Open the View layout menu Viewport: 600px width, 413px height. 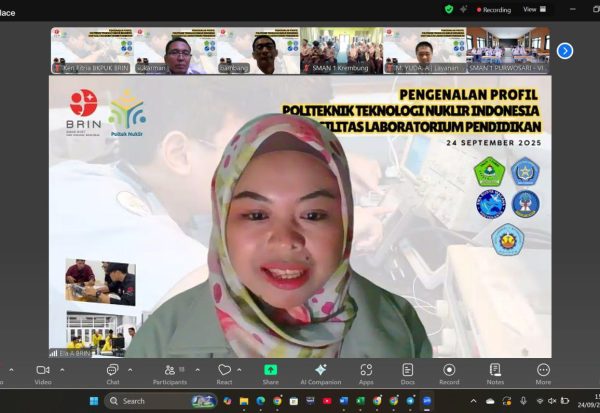pyautogui.click(x=533, y=9)
